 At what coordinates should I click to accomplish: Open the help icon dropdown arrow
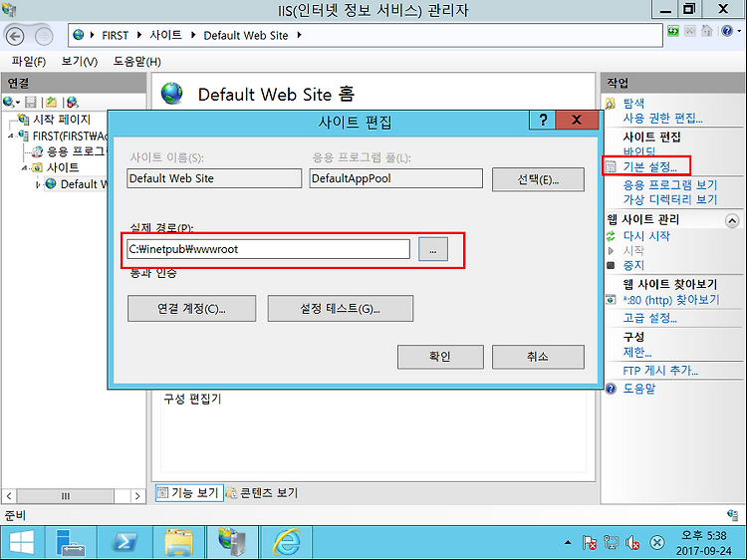739,32
